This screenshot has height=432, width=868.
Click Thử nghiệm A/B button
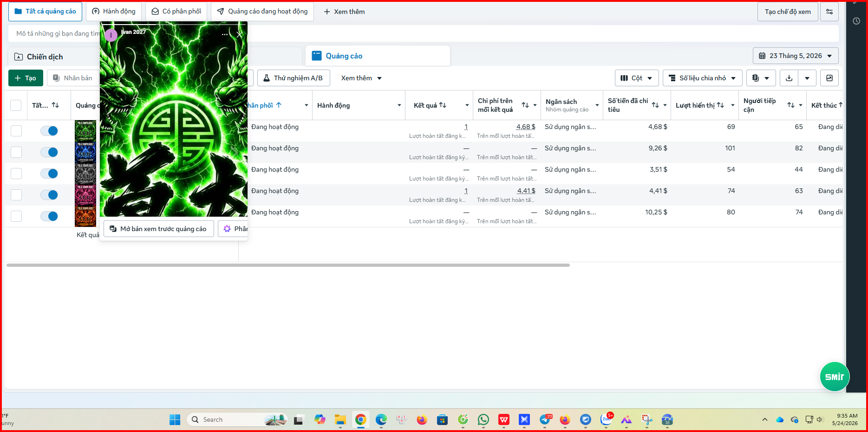coord(294,78)
